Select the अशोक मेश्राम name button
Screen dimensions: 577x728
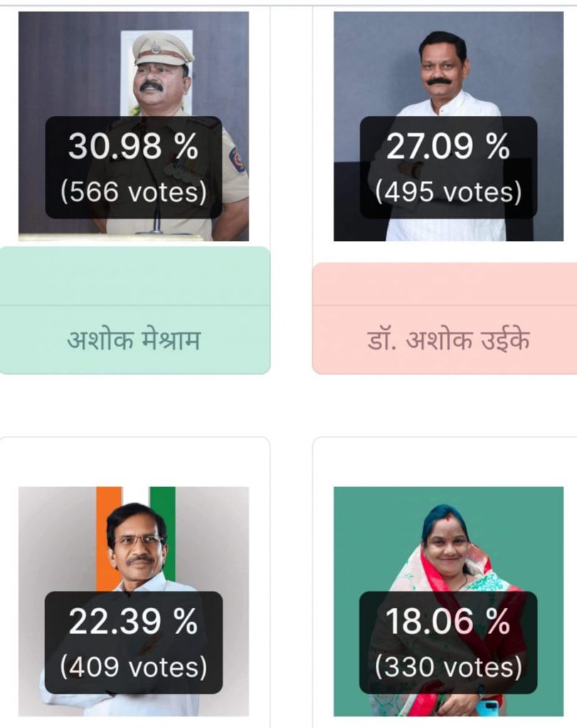(134, 341)
